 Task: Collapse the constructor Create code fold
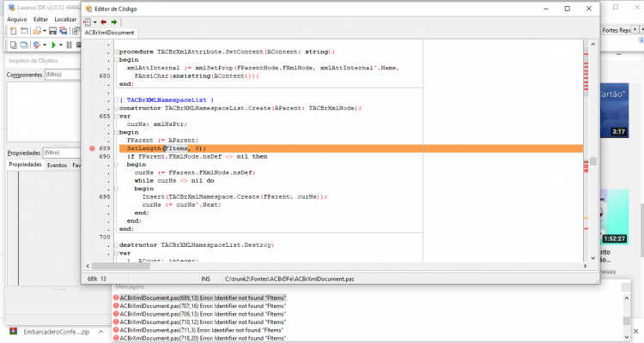(116, 108)
